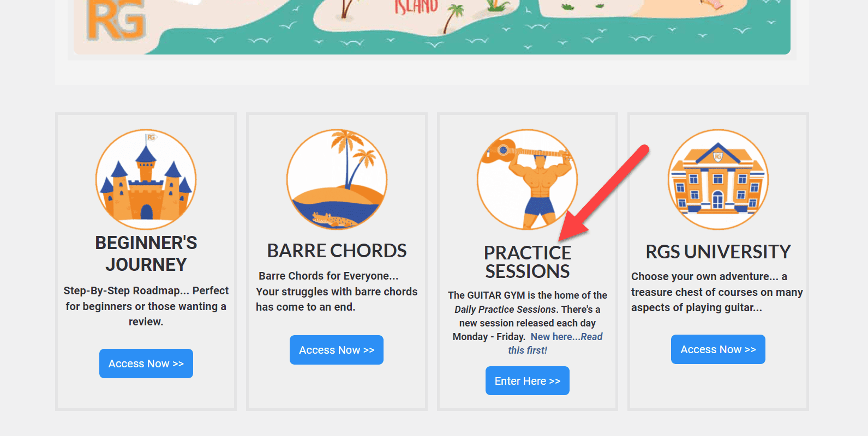Click the "Choose your own adventure" description
Image resolution: width=868 pixels, height=436 pixels.
pyautogui.click(x=717, y=292)
